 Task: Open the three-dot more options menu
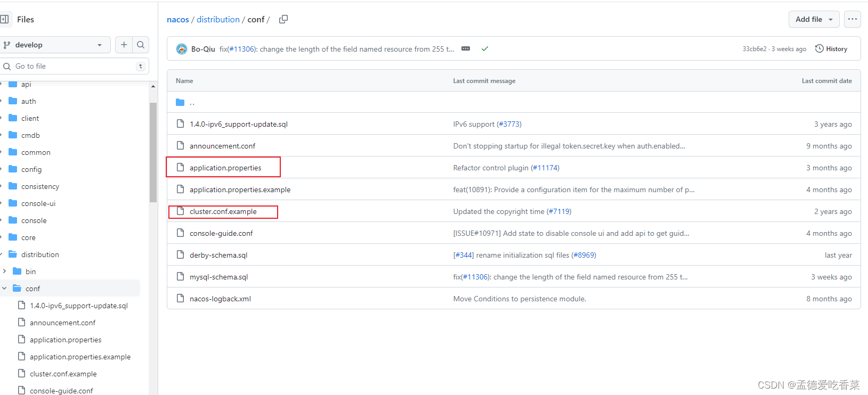(x=853, y=19)
